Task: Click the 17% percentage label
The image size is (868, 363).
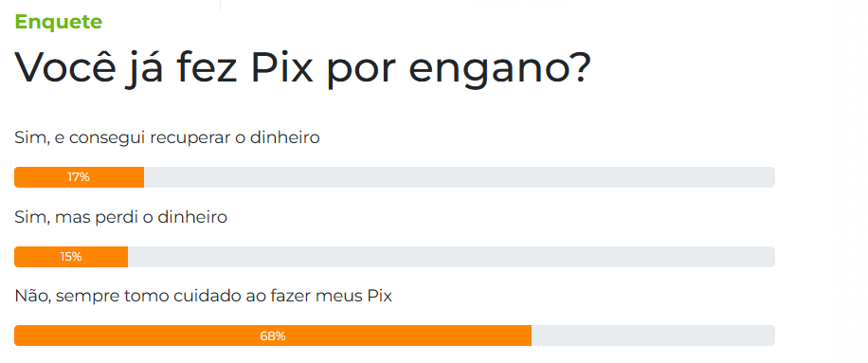Action: [x=79, y=177]
